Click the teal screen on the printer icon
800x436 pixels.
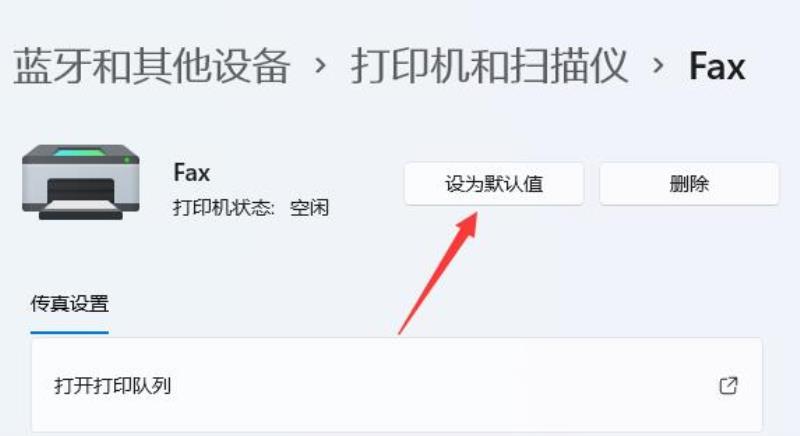point(80,152)
